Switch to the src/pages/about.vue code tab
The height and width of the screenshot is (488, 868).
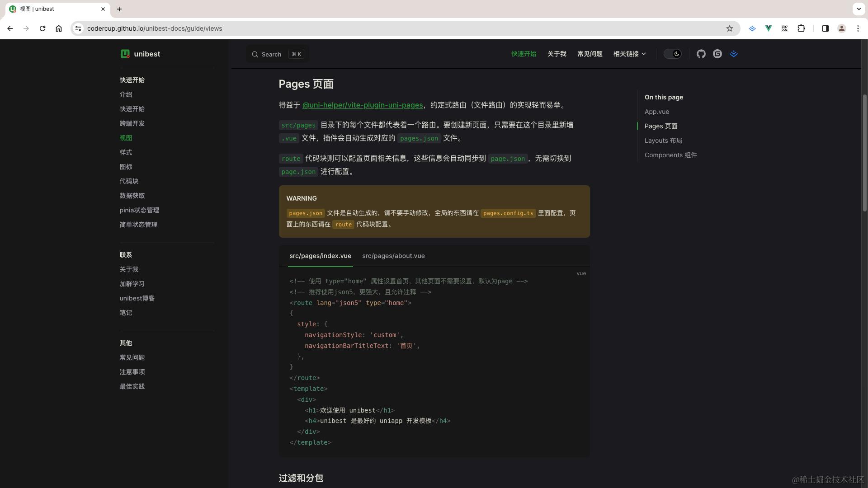point(393,256)
